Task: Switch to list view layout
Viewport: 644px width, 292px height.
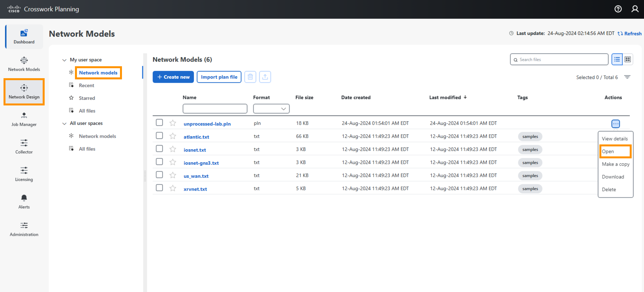Action: [617, 59]
